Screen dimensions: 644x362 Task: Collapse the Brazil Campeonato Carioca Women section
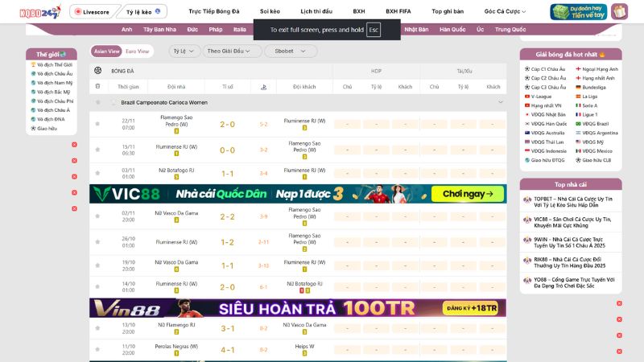click(500, 103)
